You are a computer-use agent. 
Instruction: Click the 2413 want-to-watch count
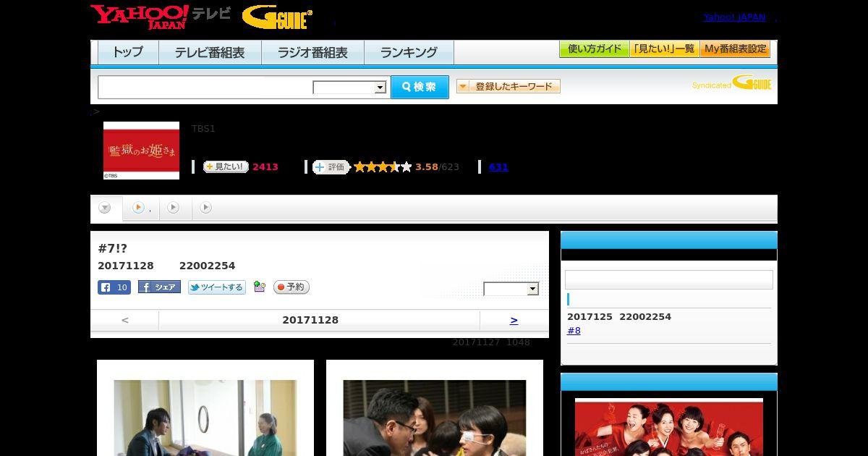tap(265, 167)
